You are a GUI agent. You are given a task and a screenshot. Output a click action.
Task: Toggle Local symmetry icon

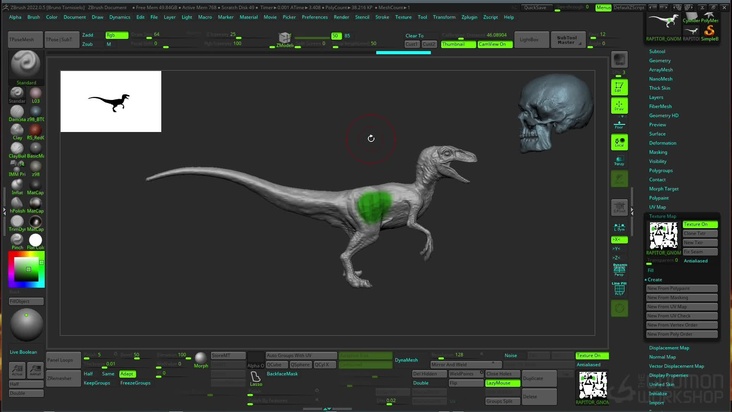pos(619,142)
